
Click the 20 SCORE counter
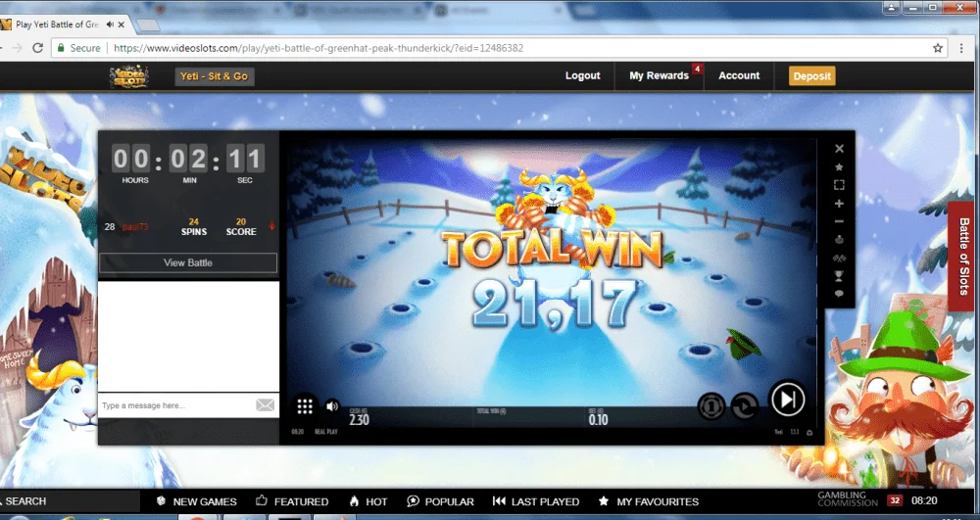(x=241, y=226)
